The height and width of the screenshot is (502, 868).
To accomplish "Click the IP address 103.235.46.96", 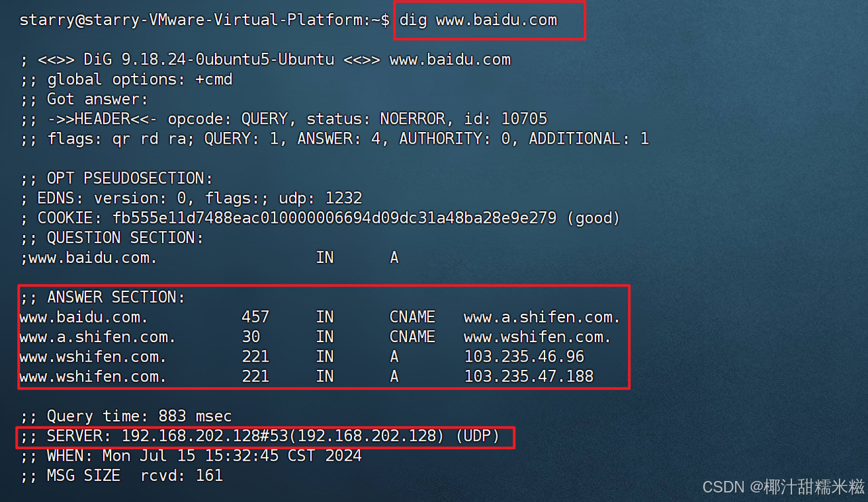I will coord(524,357).
